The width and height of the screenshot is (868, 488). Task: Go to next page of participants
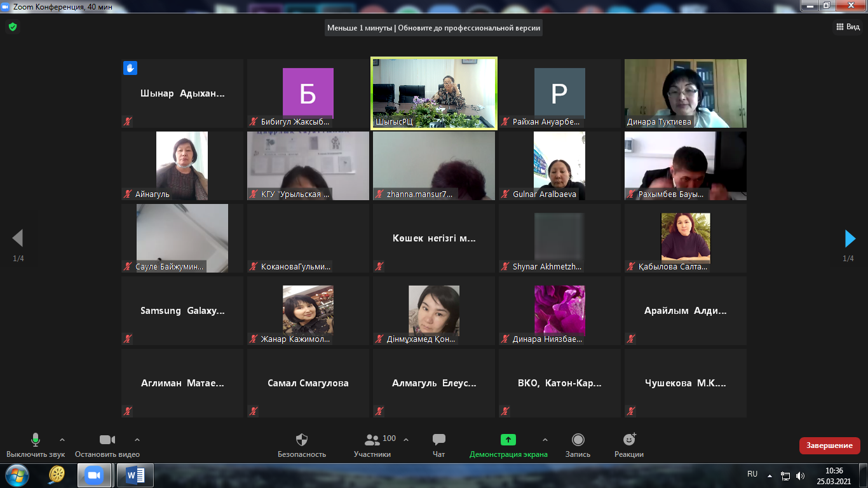coord(850,238)
